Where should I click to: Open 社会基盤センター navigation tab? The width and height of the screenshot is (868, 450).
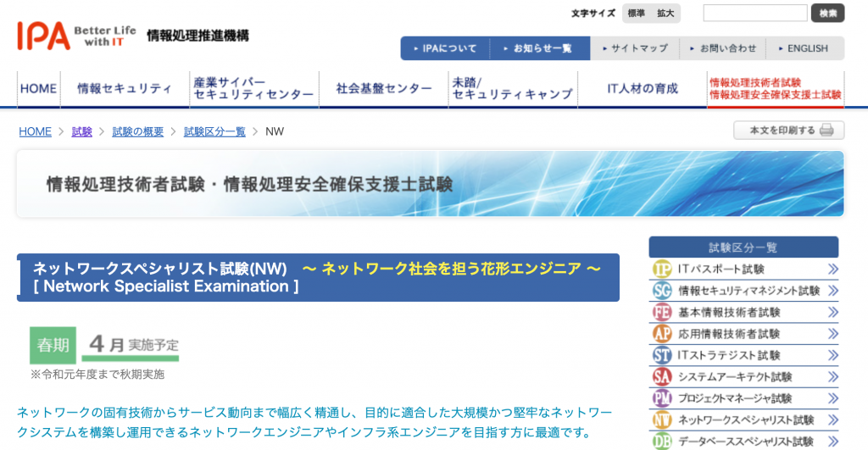384,89
